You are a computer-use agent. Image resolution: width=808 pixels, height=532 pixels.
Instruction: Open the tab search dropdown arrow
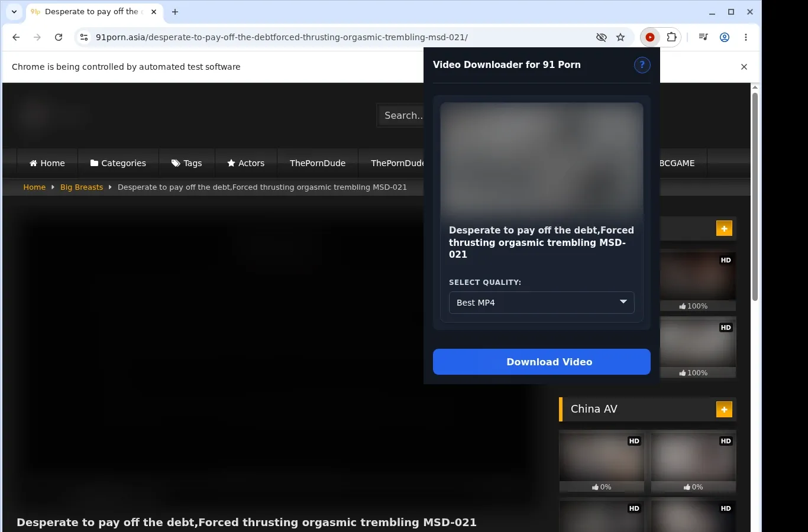point(14,12)
